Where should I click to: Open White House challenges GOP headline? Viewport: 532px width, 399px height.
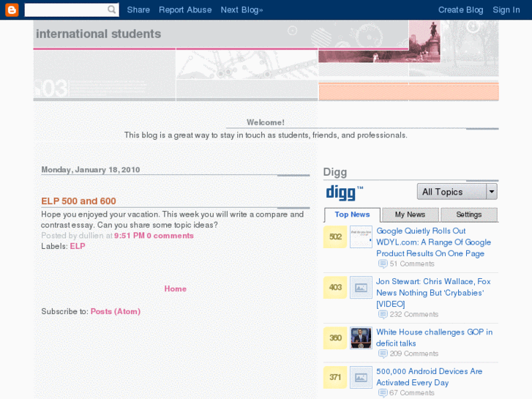click(x=434, y=338)
